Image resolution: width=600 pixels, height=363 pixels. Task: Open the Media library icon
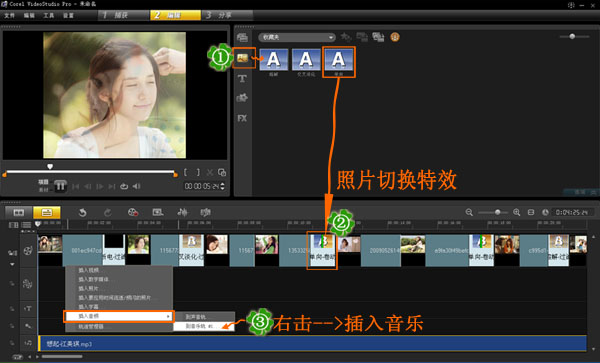(242, 37)
